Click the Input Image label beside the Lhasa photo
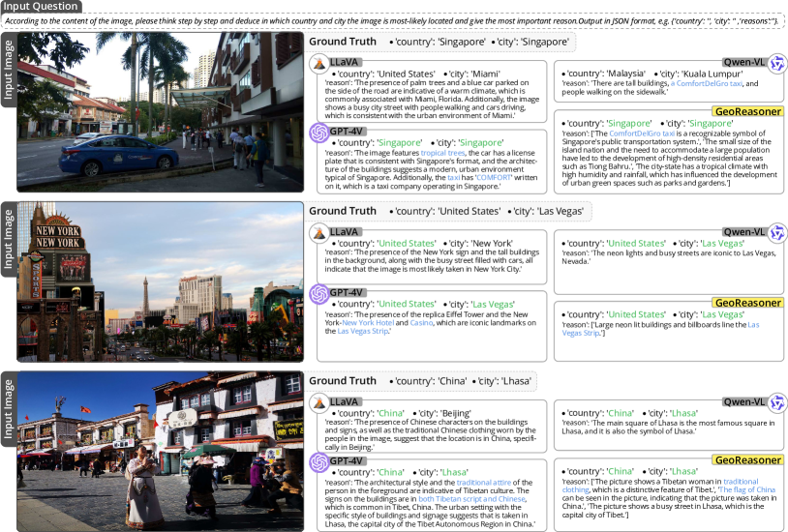 [x=9, y=409]
